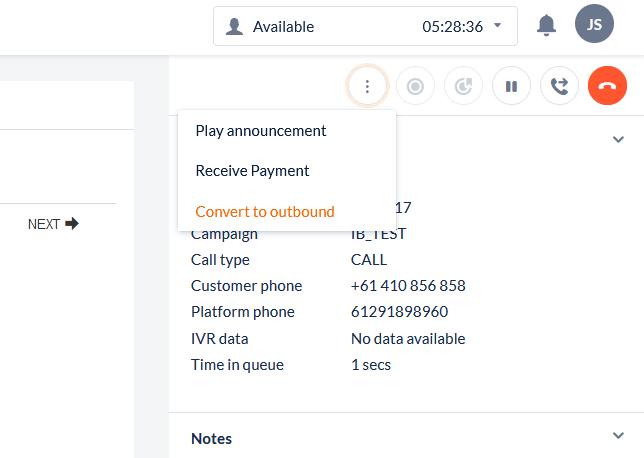This screenshot has height=458, width=644.
Task: Click the status dropdown caret arrow
Action: [498, 25]
